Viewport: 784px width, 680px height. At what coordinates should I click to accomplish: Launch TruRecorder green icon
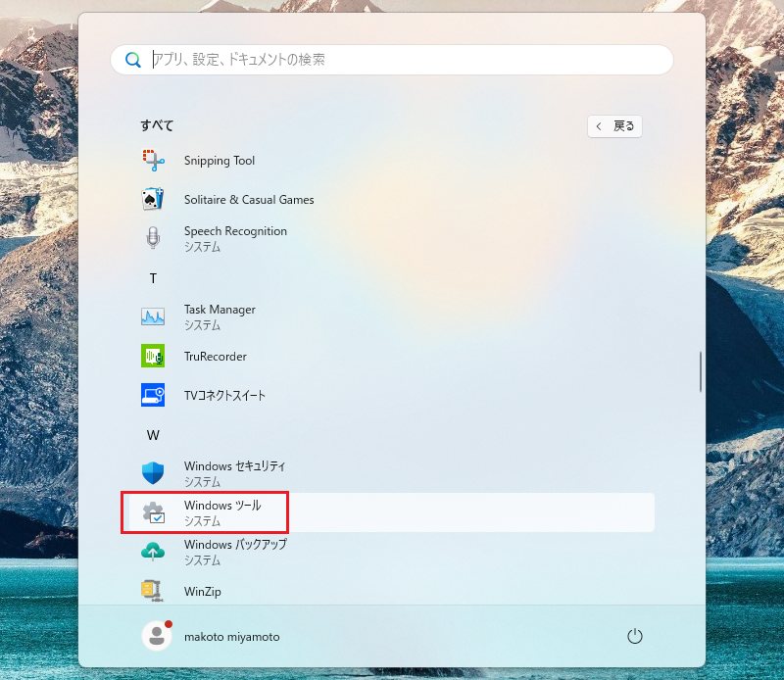point(152,356)
